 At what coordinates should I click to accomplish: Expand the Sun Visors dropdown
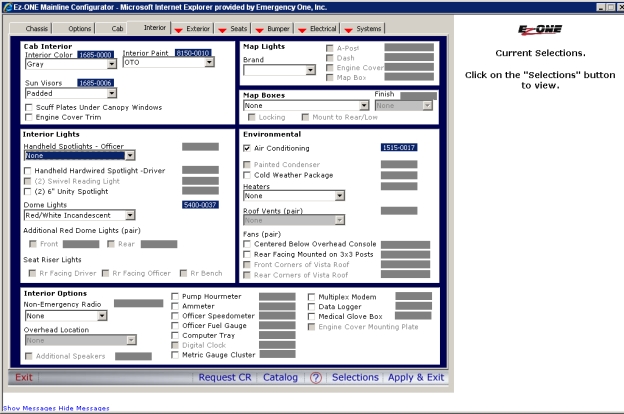(x=112, y=93)
